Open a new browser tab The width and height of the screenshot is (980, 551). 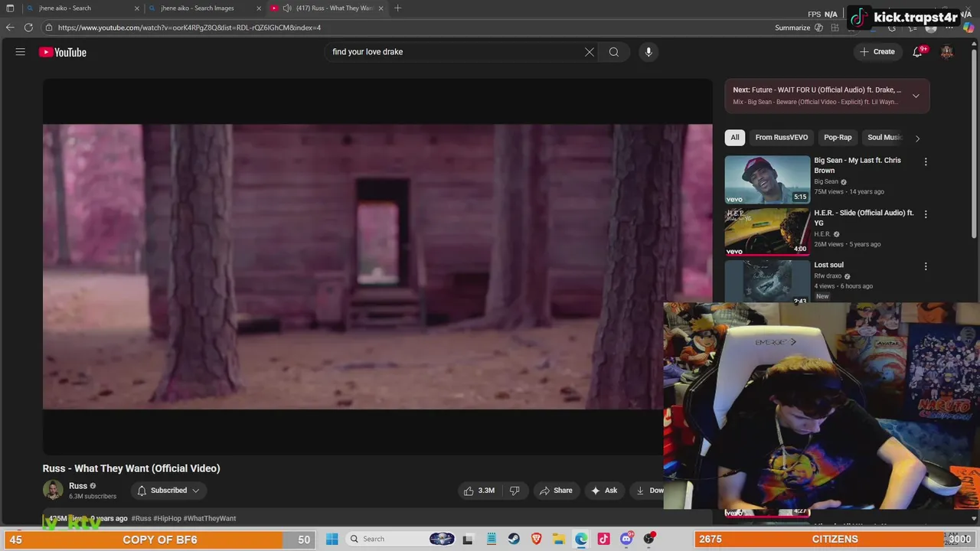tap(397, 8)
